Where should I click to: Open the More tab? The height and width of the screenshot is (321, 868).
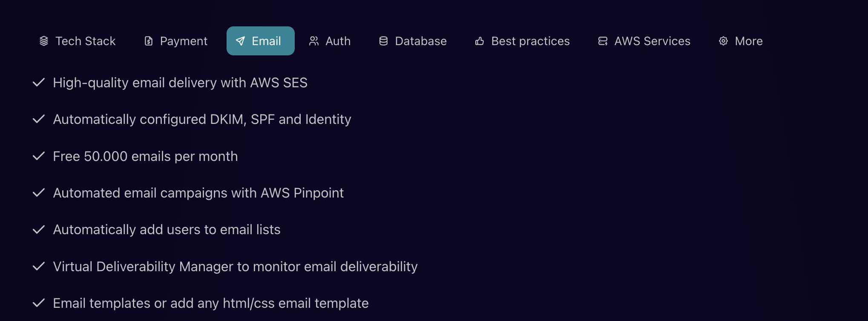(x=749, y=41)
